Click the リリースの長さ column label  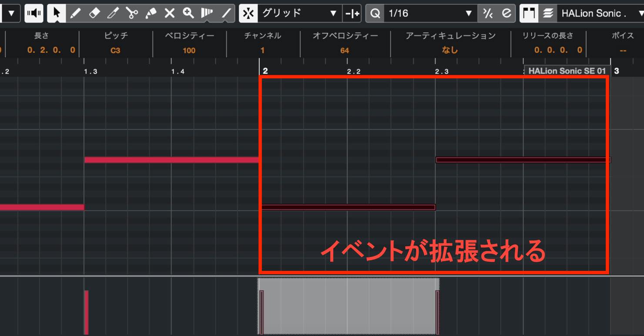(x=548, y=36)
